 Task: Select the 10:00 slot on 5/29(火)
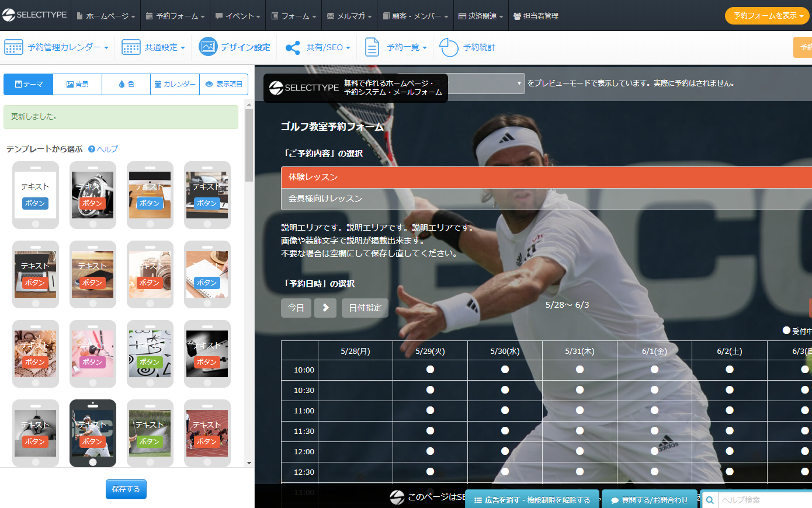430,370
